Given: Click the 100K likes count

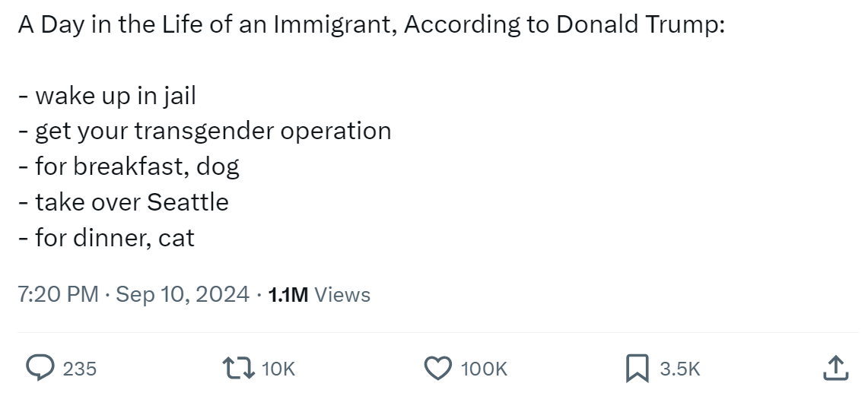Looking at the screenshot, I should (x=484, y=369).
